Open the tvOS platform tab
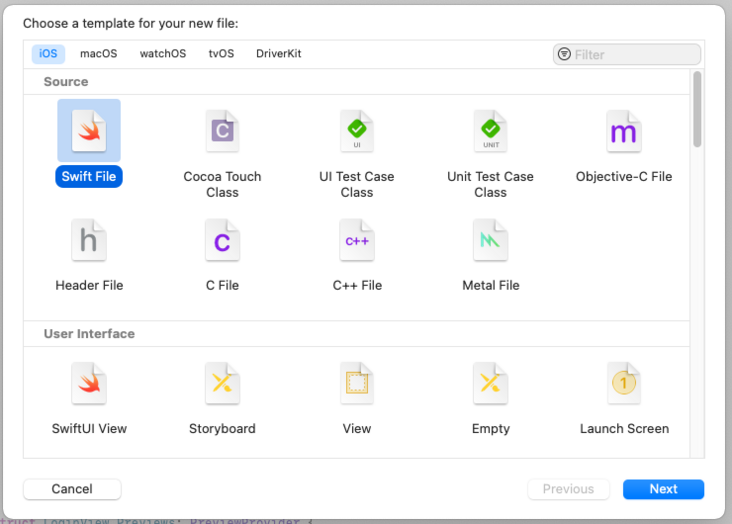 click(x=221, y=54)
